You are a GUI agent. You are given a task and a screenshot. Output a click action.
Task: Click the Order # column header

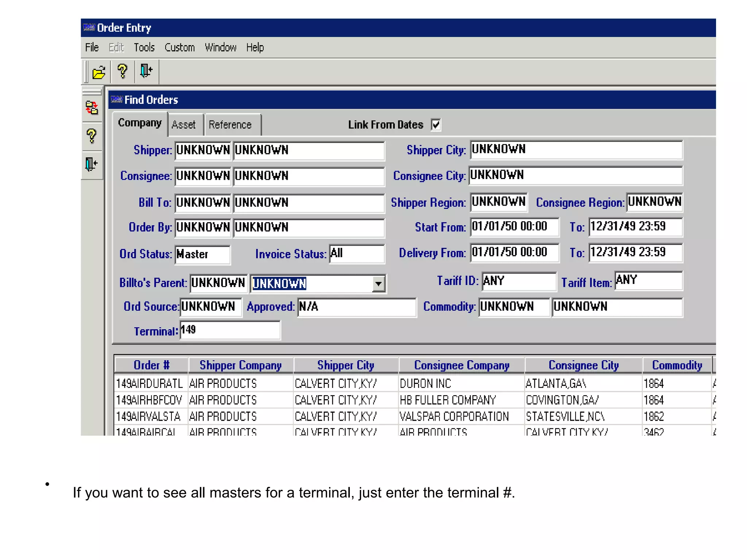point(151,365)
